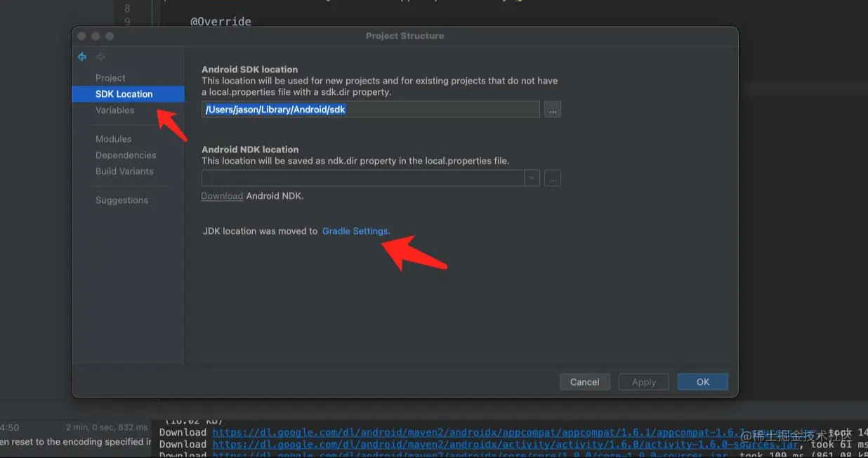This screenshot has height=458, width=868.
Task: Click the back navigation arrow
Action: click(x=81, y=57)
